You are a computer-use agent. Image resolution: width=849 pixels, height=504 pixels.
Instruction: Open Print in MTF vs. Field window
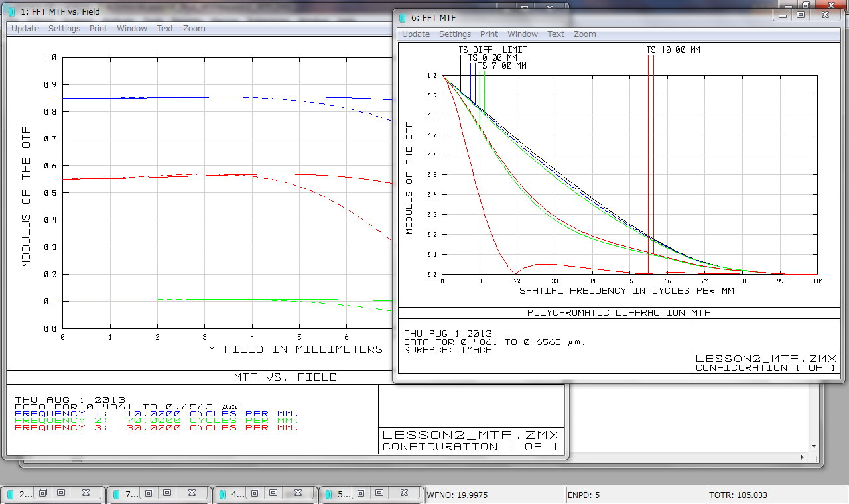98,29
